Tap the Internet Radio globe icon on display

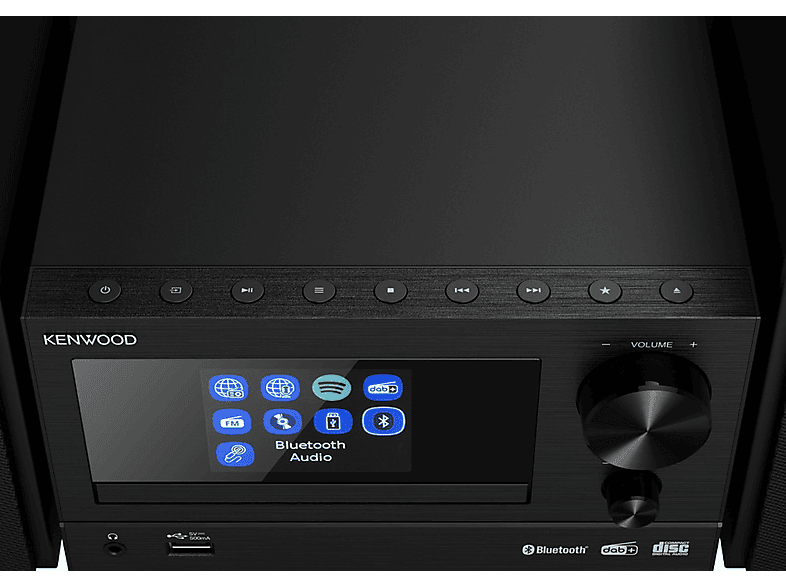[x=229, y=387]
